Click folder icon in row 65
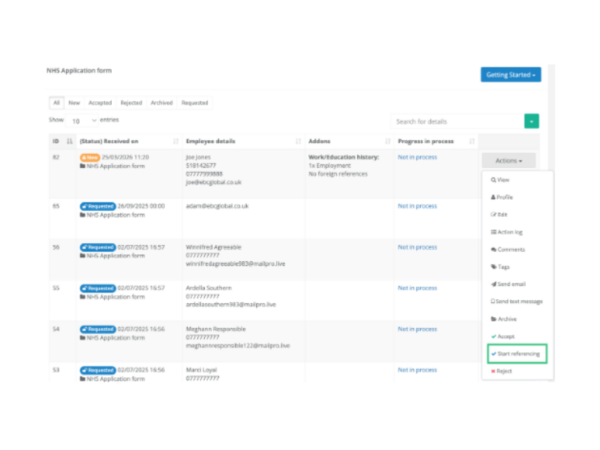 [83, 215]
